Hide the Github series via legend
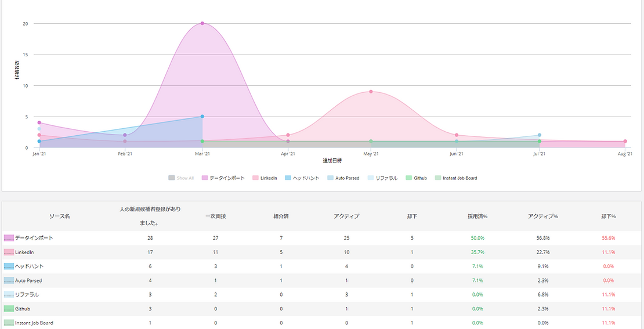This screenshot has height=329, width=644. coord(416,178)
